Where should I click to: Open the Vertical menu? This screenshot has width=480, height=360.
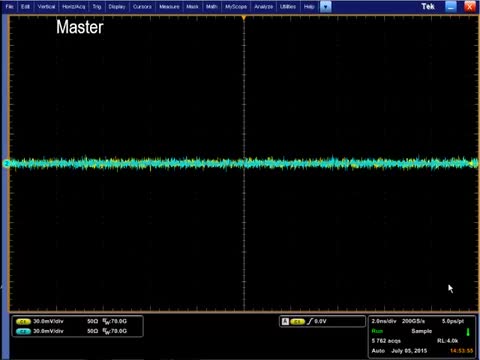click(x=46, y=7)
